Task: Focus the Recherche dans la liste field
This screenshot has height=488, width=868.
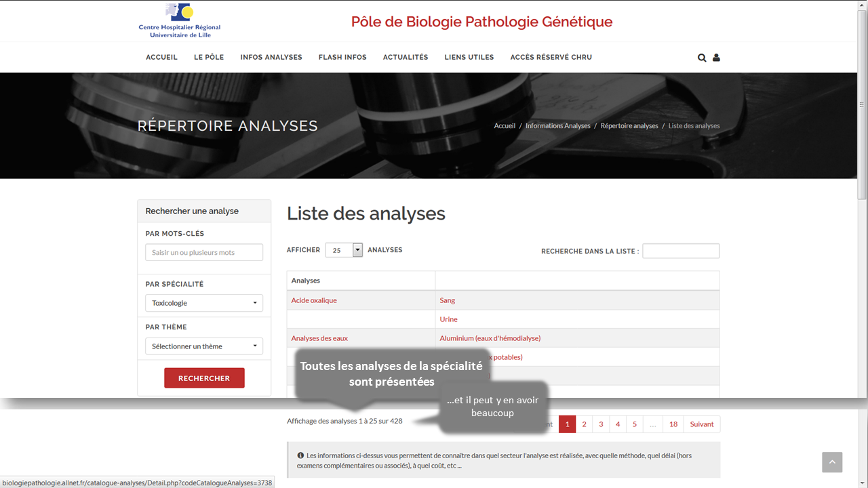Action: pos(681,251)
